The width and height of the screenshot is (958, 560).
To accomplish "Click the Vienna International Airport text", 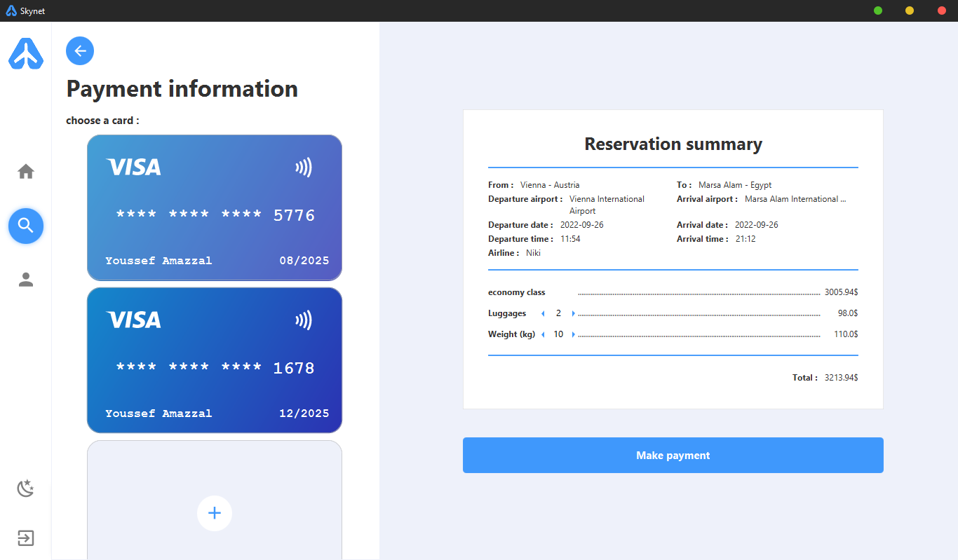I will click(x=607, y=205).
